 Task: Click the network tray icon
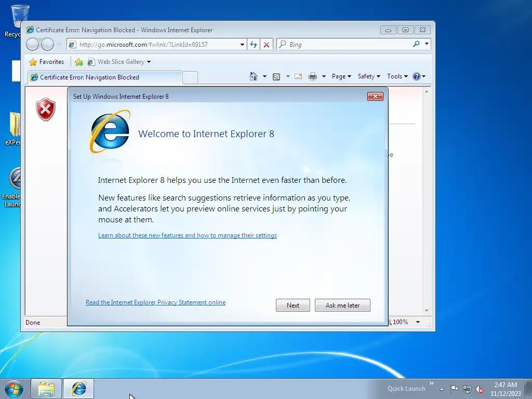467,389
